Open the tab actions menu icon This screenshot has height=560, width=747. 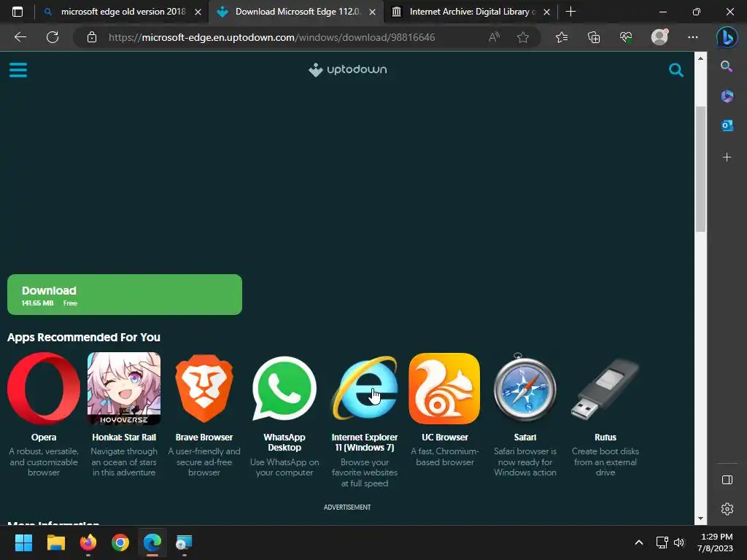[18, 12]
